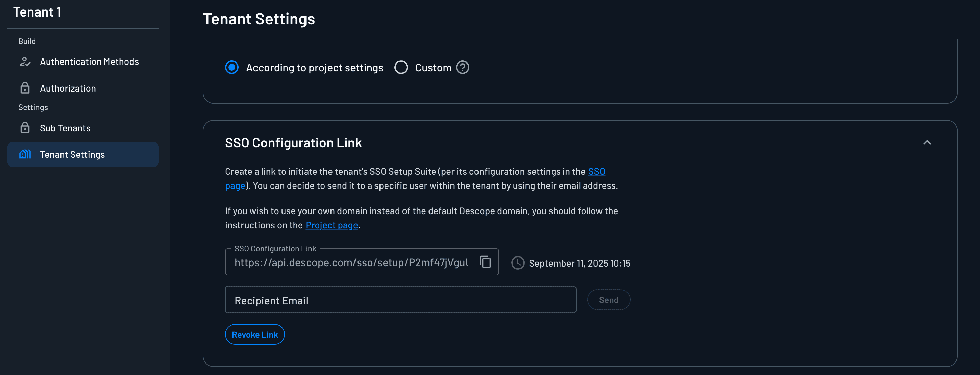Viewport: 980px width, 375px height.
Task: Collapse the SSO Configuration Link section
Action: [927, 143]
